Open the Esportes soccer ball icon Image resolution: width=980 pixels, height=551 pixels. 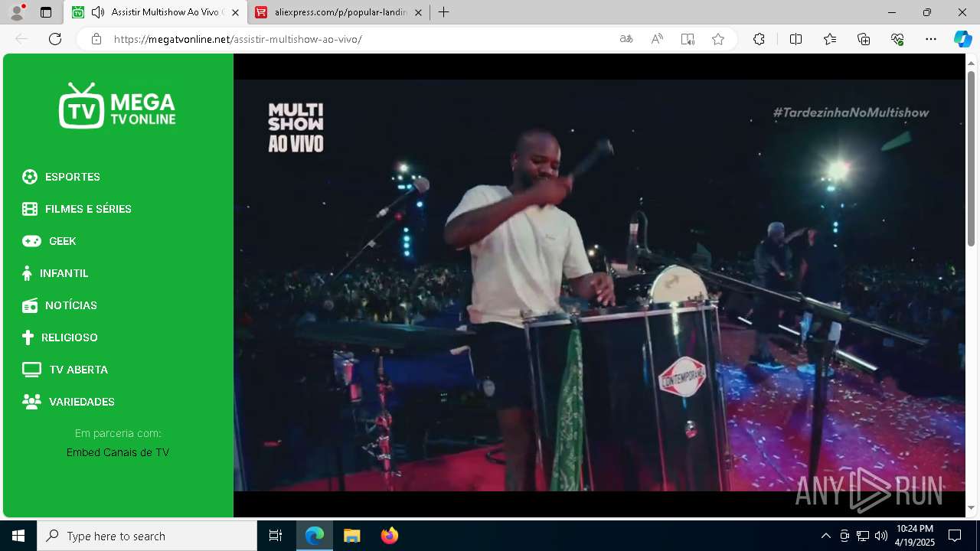click(x=30, y=177)
